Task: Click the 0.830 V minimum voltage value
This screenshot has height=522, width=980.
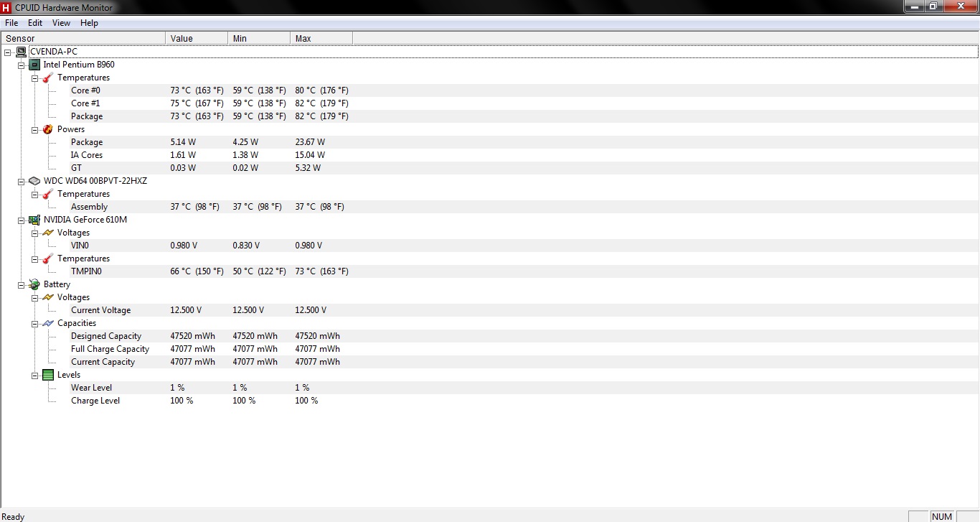Action: pyautogui.click(x=246, y=246)
